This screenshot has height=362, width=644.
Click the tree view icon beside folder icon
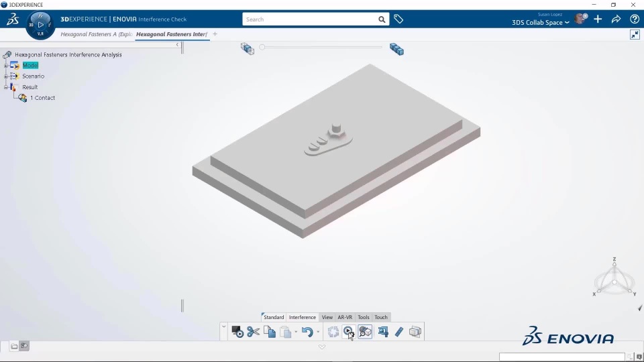[24, 346]
